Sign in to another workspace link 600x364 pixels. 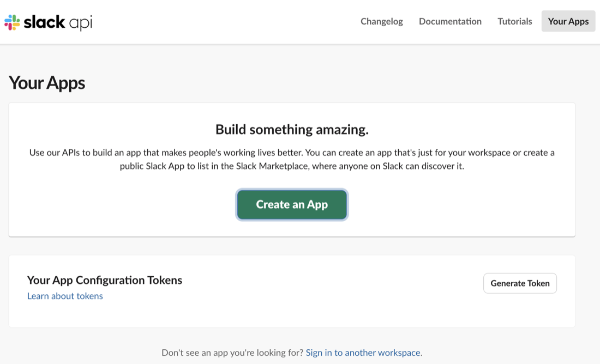pyautogui.click(x=363, y=353)
